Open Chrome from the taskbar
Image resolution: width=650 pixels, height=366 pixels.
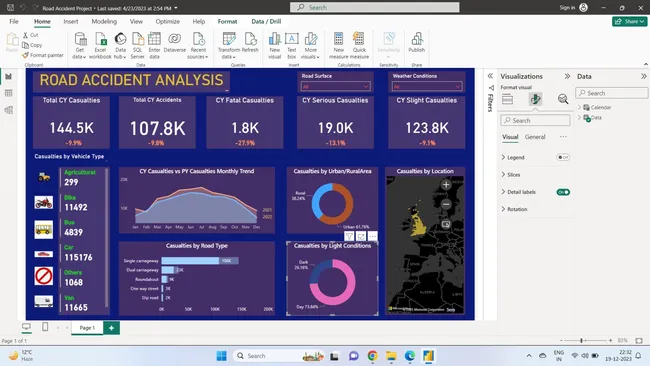click(372, 356)
